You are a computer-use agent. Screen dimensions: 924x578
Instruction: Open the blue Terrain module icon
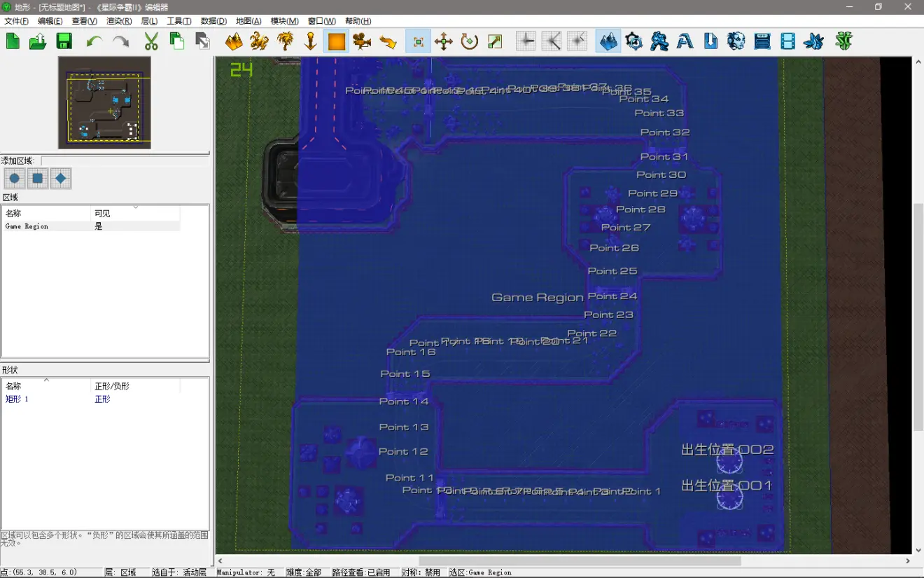point(608,41)
